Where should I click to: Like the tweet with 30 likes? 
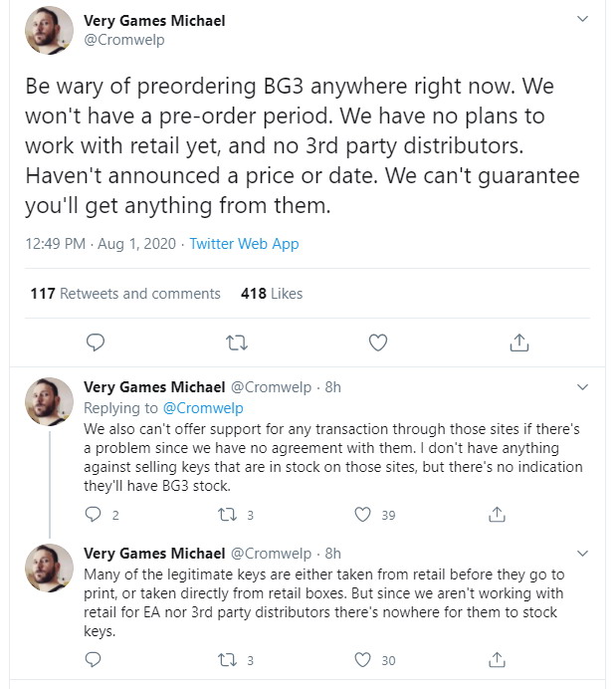pos(362,660)
